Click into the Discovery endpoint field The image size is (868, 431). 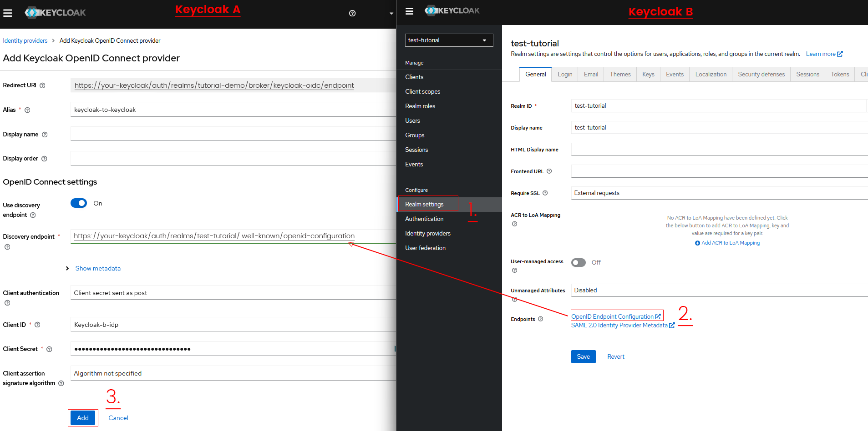(x=233, y=236)
